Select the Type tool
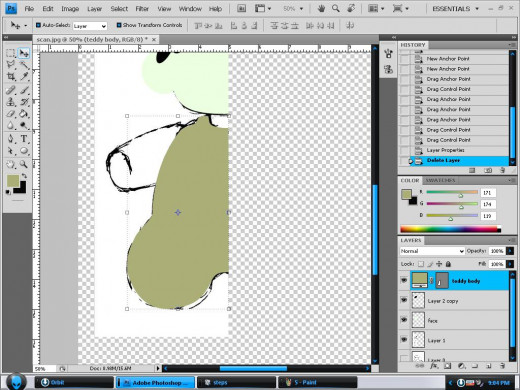The width and height of the screenshot is (520, 390). [x=24, y=139]
